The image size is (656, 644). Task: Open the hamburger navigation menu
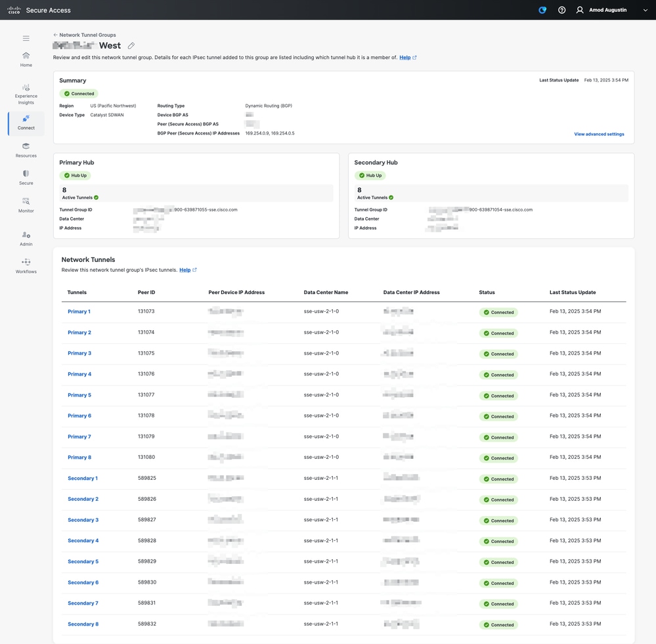[x=26, y=39]
